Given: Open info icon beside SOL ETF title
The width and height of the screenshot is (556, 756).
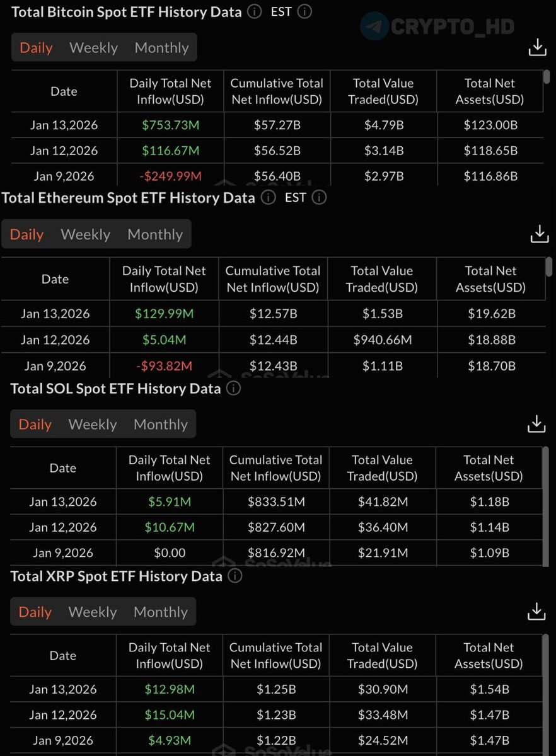Looking at the screenshot, I should 233,388.
